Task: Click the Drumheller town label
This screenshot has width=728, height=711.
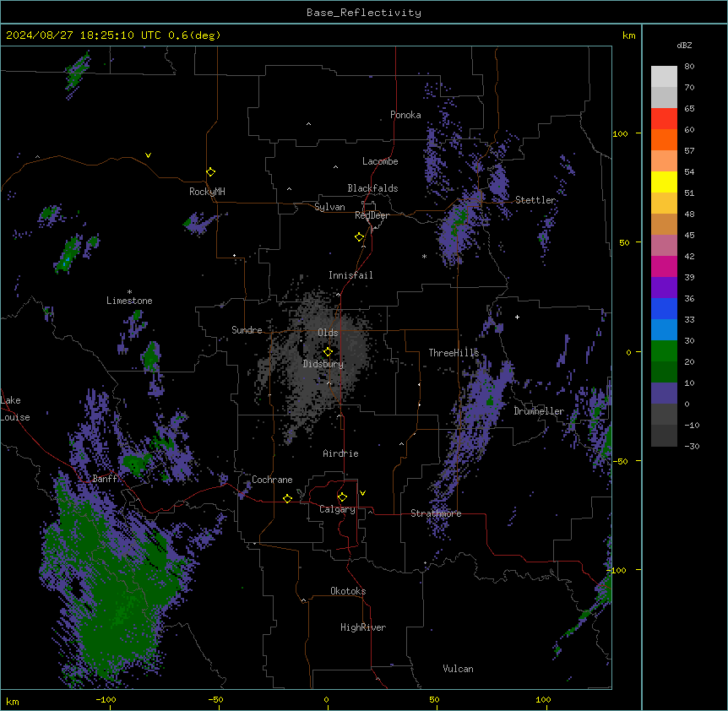Action: [x=539, y=411]
